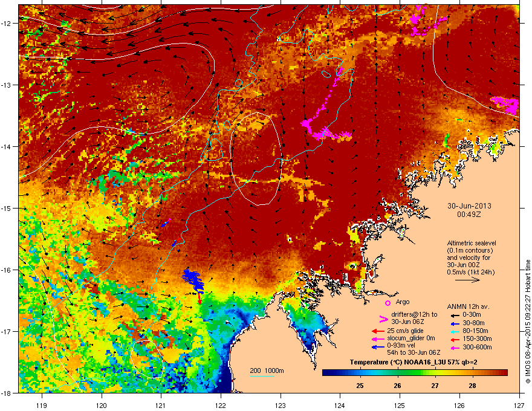
Task: Click latitude axis label -16
Action: (x=7, y=270)
